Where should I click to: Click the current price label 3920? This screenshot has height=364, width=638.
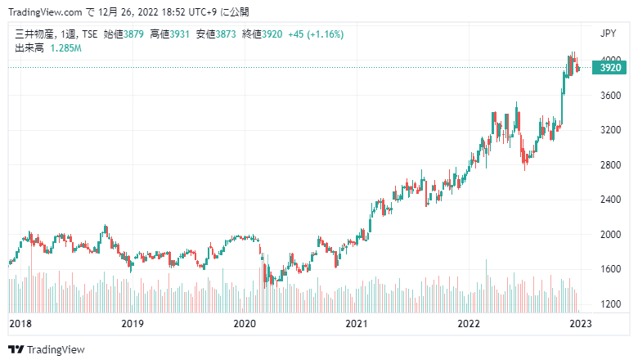pyautogui.click(x=609, y=68)
